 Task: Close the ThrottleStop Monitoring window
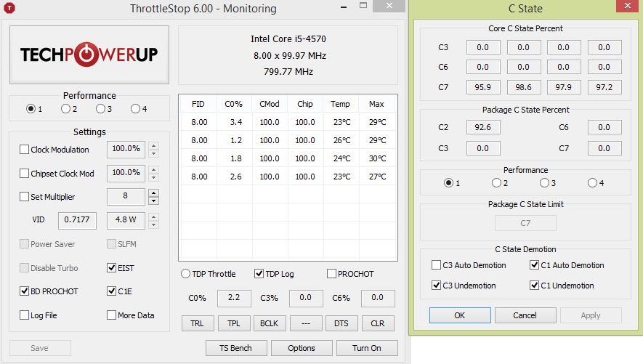point(389,6)
